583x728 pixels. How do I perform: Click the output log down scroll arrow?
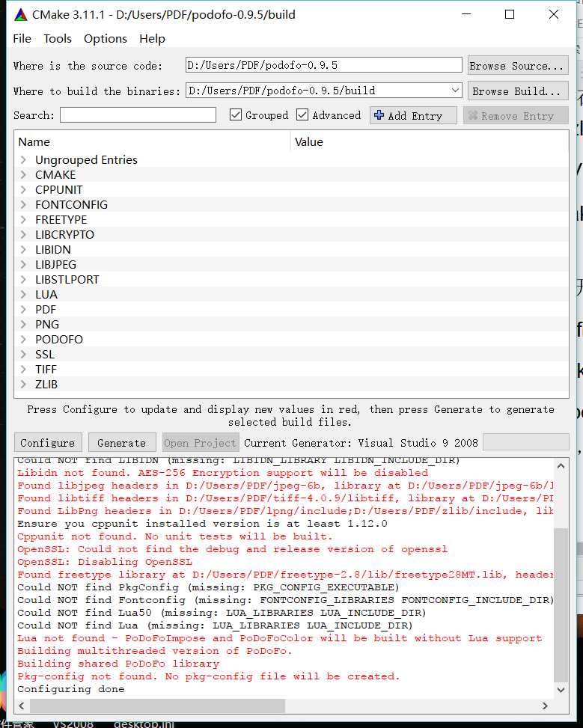click(x=561, y=690)
